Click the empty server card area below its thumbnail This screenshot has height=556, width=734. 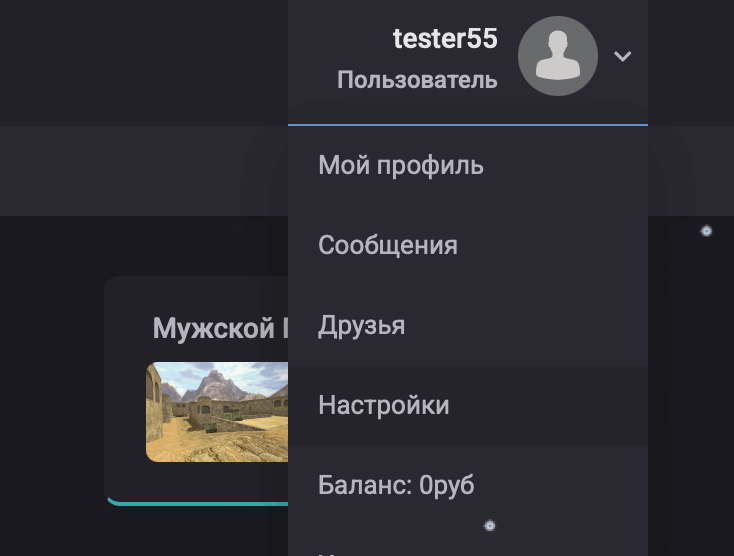pos(198,481)
